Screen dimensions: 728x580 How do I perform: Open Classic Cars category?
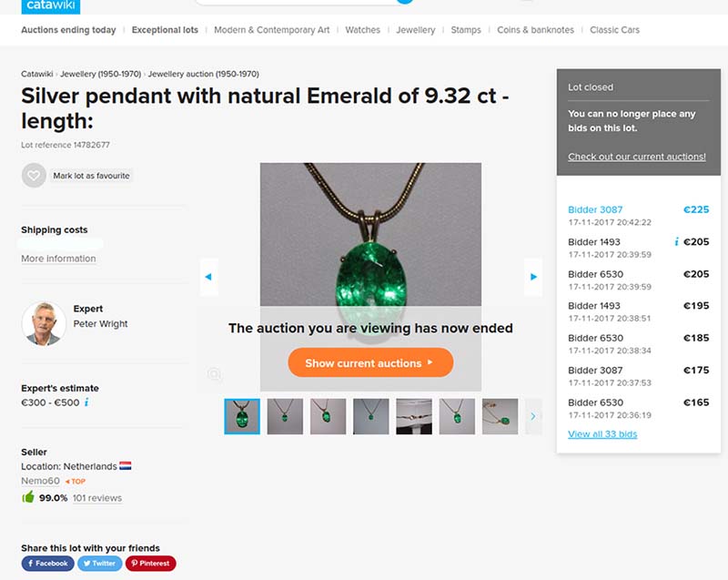(x=615, y=30)
